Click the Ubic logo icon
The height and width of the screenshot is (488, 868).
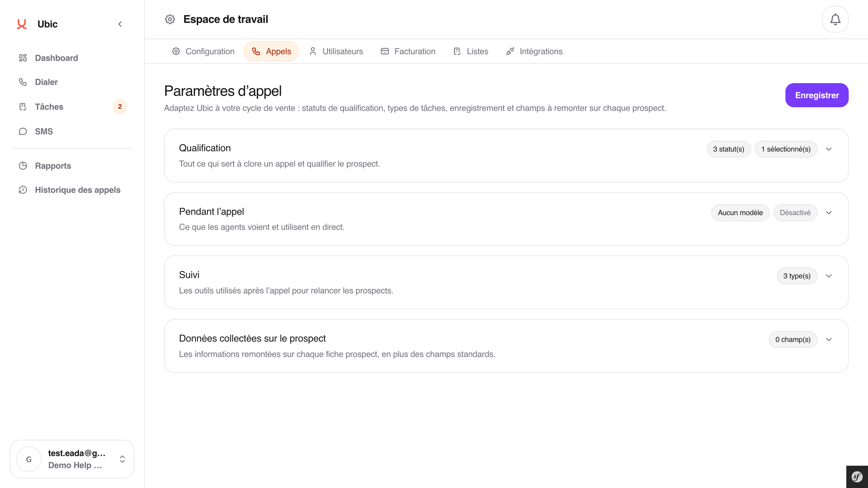coord(22,24)
